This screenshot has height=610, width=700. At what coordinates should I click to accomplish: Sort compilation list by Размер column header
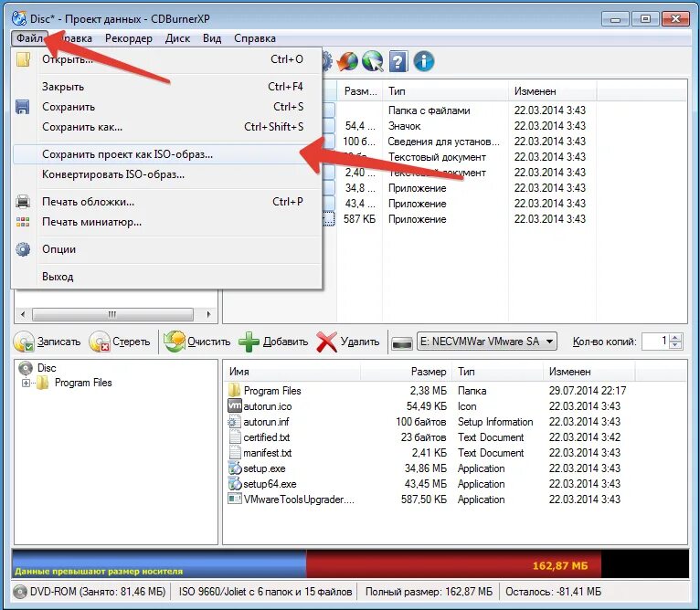point(406,372)
